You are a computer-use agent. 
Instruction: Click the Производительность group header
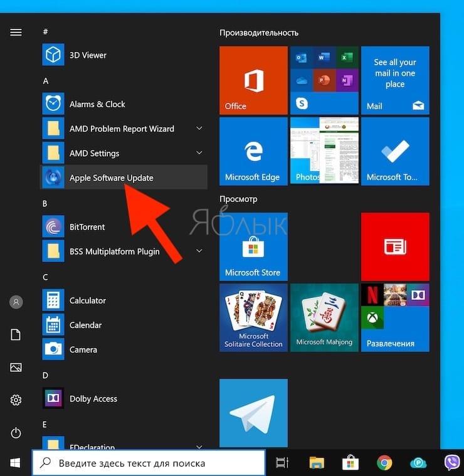coord(259,33)
